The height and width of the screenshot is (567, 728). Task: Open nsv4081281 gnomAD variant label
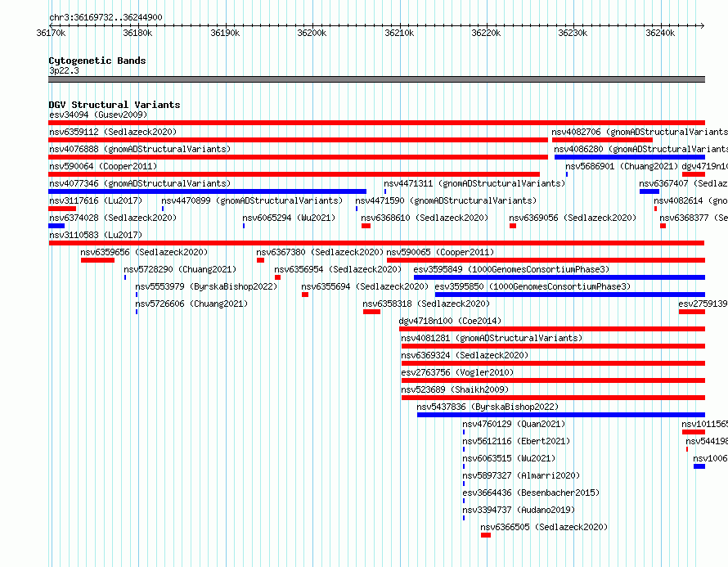(x=492, y=338)
